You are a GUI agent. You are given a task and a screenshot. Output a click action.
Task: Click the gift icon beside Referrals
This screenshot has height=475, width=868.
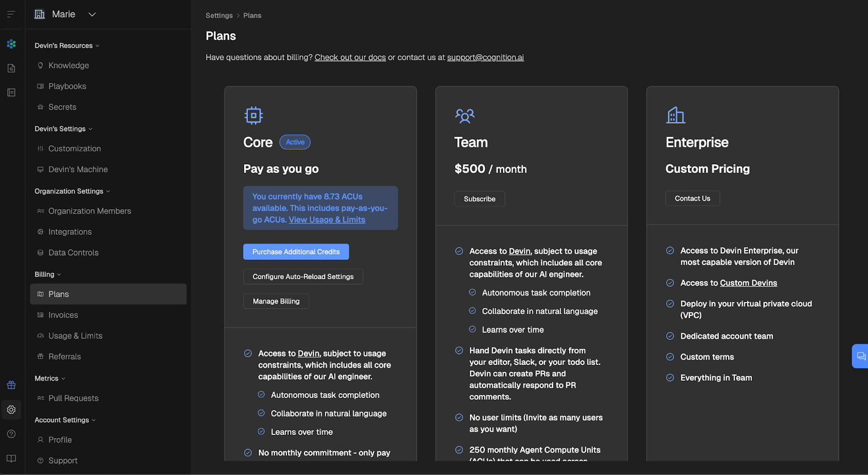40,356
